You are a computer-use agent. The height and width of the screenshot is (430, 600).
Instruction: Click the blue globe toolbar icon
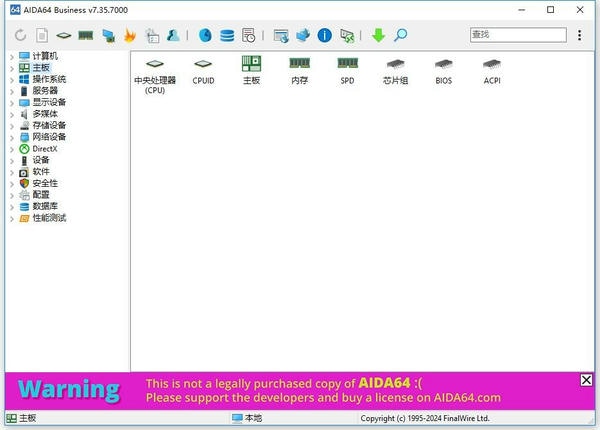[x=205, y=35]
